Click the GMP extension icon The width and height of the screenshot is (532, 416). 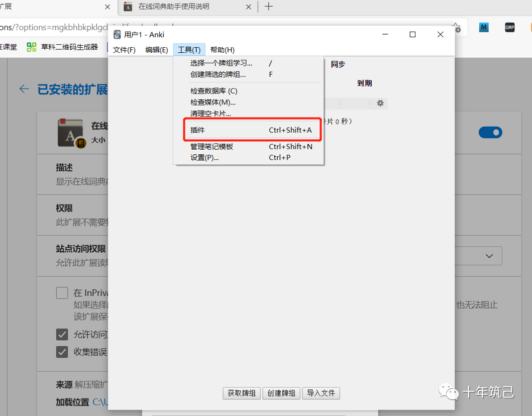coord(509,28)
